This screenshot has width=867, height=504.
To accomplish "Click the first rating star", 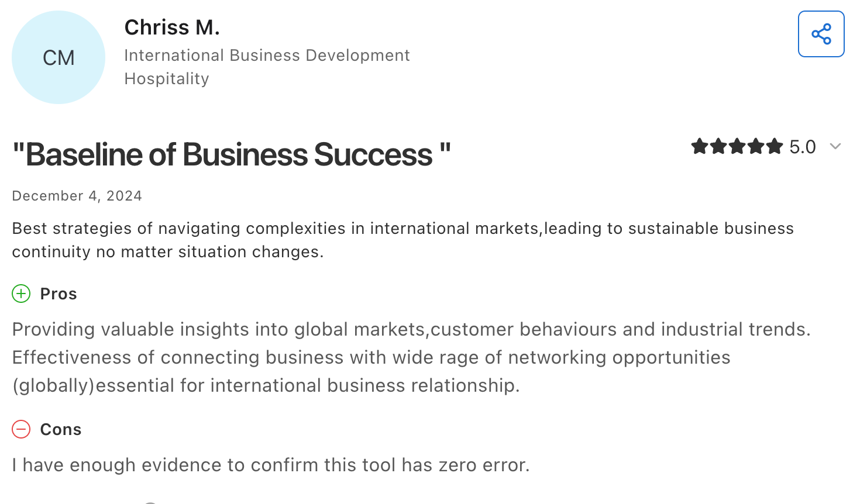I will coord(700,146).
